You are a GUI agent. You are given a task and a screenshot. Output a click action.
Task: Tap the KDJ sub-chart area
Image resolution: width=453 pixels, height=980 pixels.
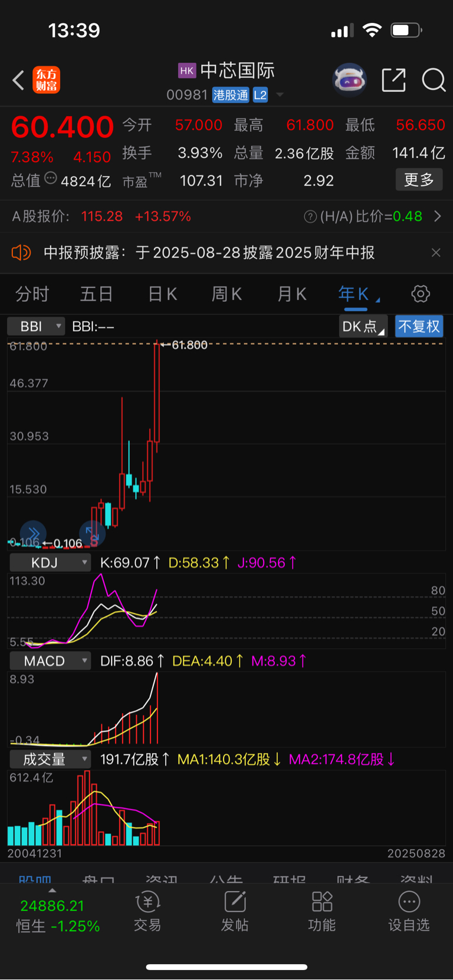226,610
